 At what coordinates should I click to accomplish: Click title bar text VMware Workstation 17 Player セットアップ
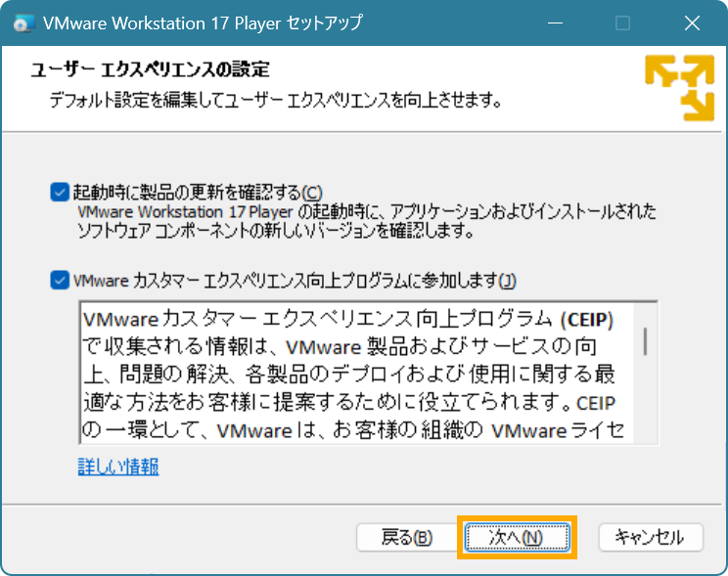[203, 22]
